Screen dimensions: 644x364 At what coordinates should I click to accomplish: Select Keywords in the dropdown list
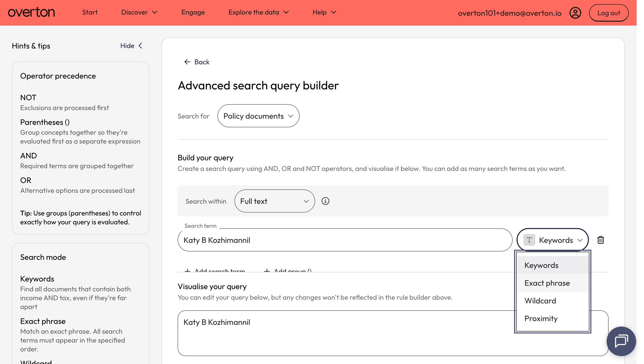point(552,265)
